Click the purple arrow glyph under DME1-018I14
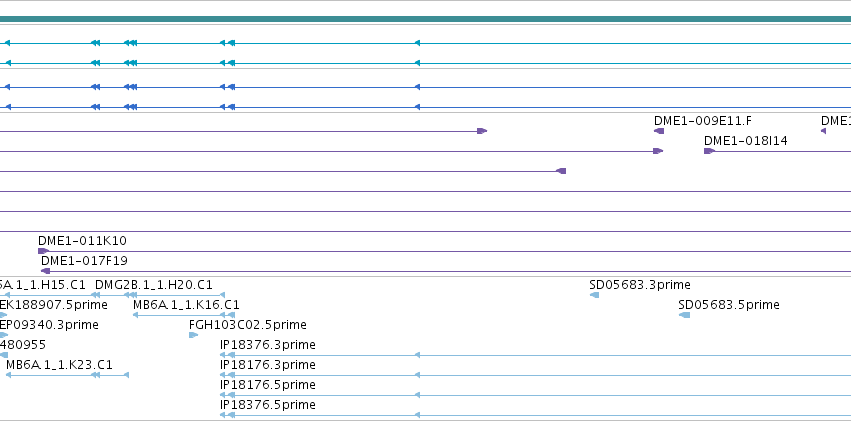Viewport: 851px width, 421px height. pos(709,151)
